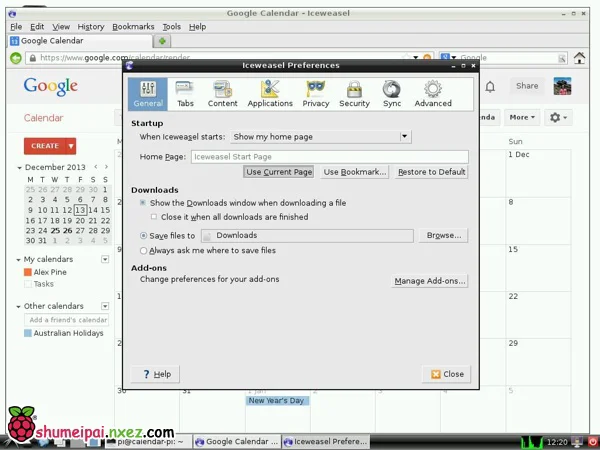Screen dimensions: 600x450
Task: Click the Google Calendar tab favicon
Action: (15, 41)
